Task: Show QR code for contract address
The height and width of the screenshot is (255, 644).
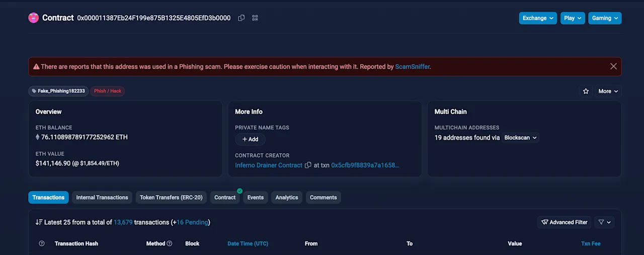Action: (x=255, y=18)
